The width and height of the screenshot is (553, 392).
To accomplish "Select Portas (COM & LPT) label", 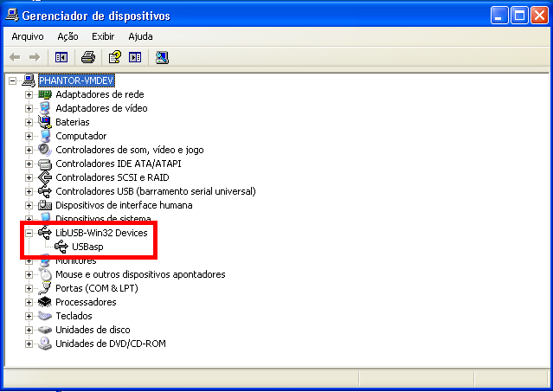I will (x=97, y=288).
